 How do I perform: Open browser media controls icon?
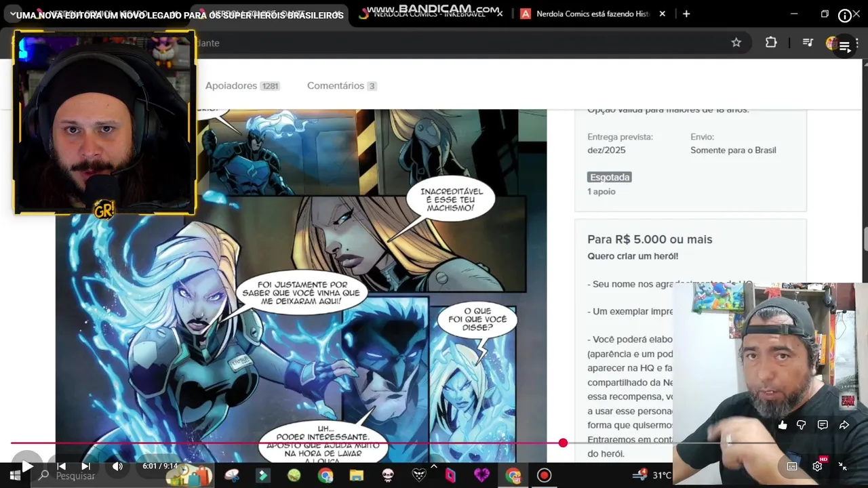(808, 43)
